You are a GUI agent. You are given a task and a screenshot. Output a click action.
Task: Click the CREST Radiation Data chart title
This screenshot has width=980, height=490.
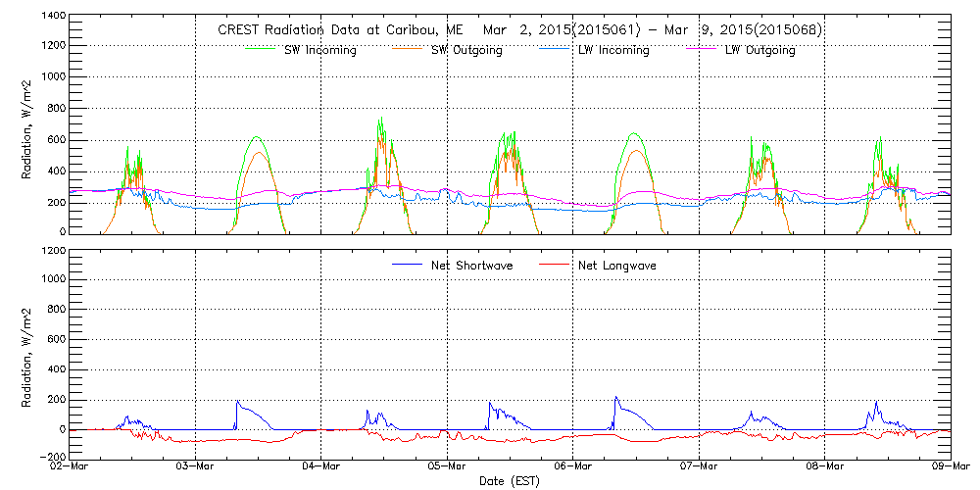[x=519, y=30]
